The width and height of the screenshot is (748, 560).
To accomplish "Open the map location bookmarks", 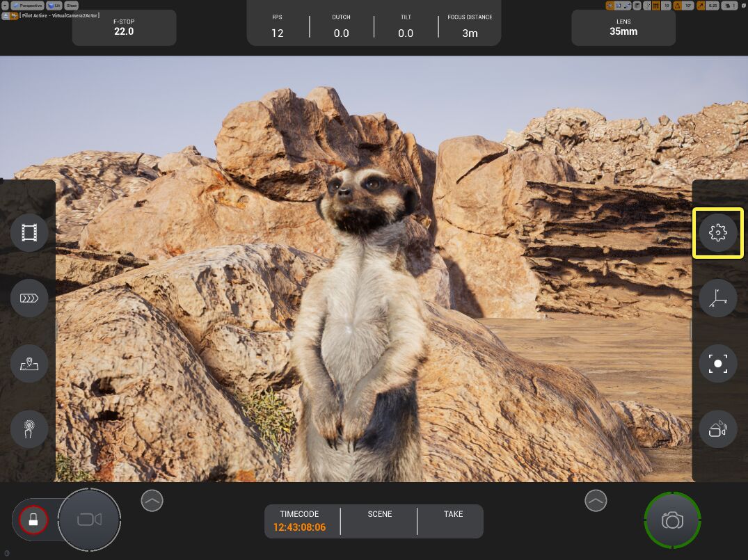I will coord(29,364).
